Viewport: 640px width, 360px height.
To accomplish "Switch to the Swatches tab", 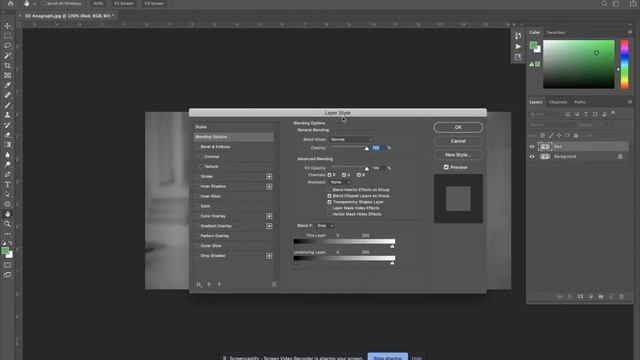I will point(556,33).
